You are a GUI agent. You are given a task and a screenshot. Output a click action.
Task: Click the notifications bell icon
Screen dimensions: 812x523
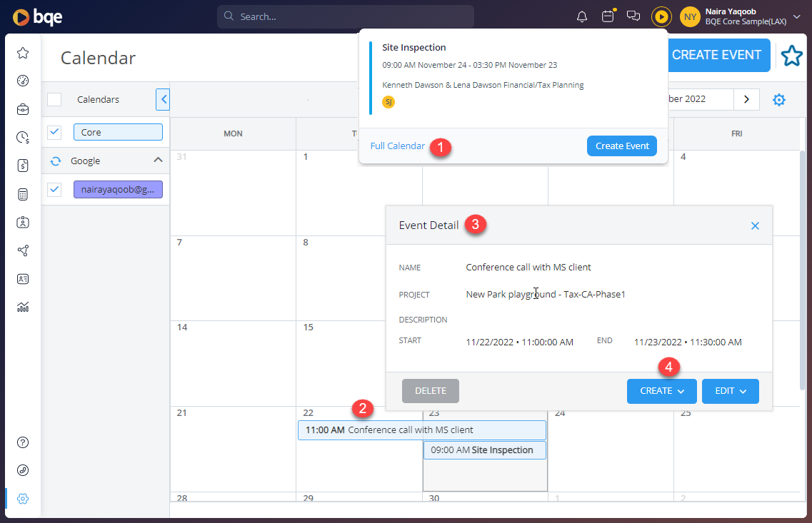click(x=581, y=16)
